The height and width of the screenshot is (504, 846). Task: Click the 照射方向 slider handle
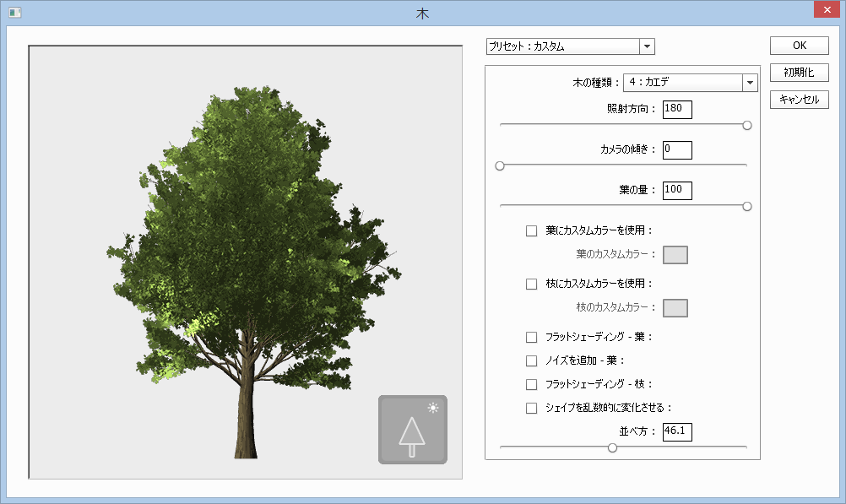tap(746, 126)
